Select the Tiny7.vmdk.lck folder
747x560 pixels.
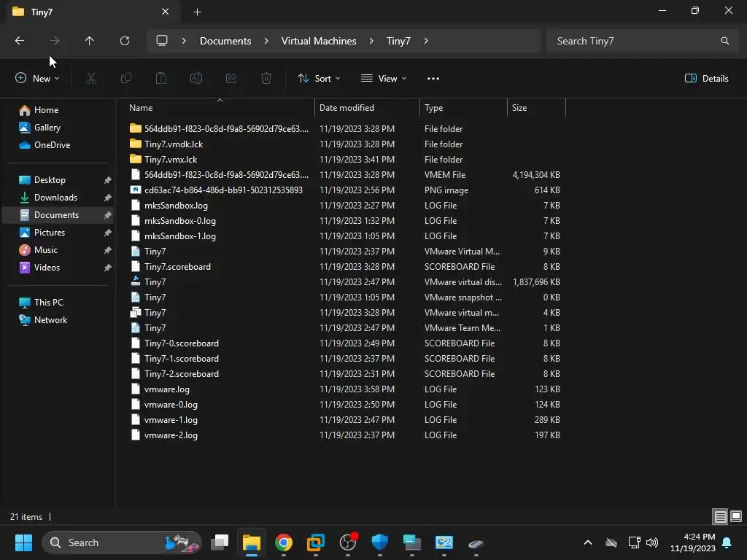(x=344, y=144)
